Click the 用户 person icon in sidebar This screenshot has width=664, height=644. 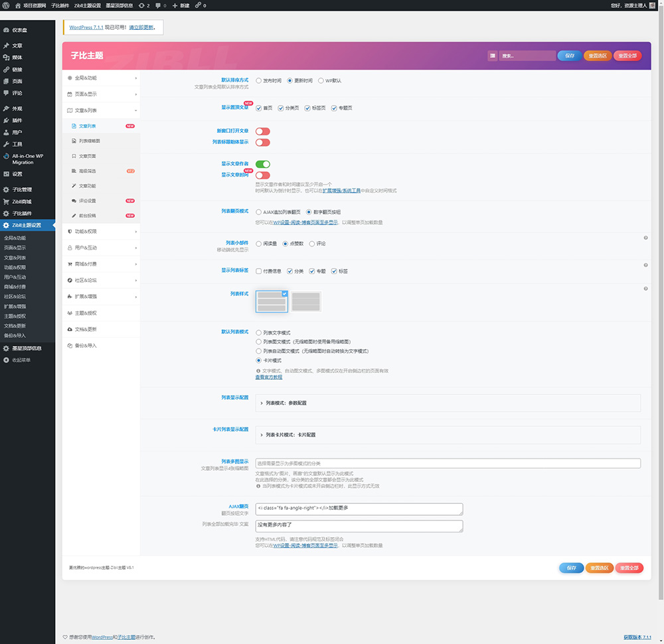pos(6,132)
